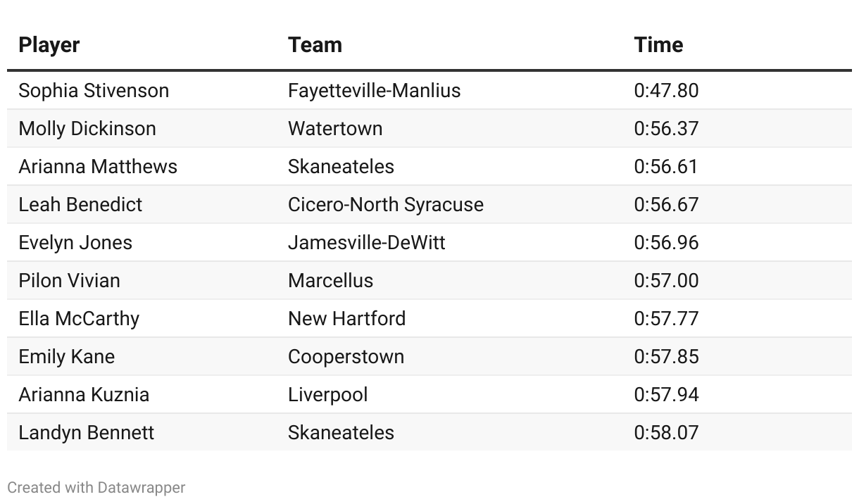
Task: Select the Cicero-North Syracuse team cell
Action: 386,205
